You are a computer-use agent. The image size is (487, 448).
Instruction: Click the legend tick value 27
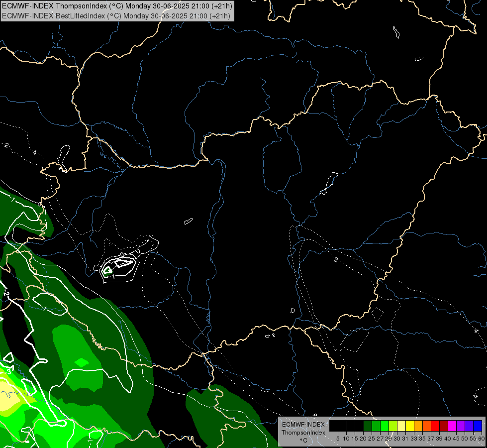point(380,439)
